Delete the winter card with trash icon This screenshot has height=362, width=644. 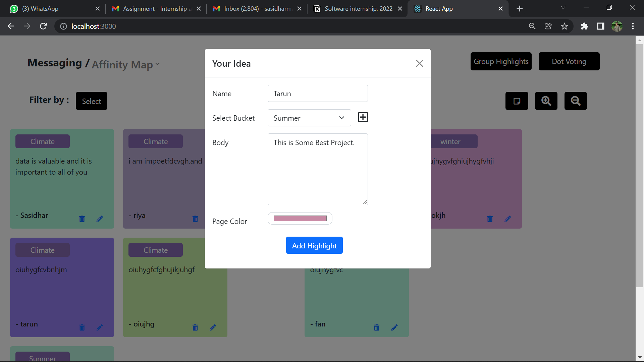(x=490, y=219)
